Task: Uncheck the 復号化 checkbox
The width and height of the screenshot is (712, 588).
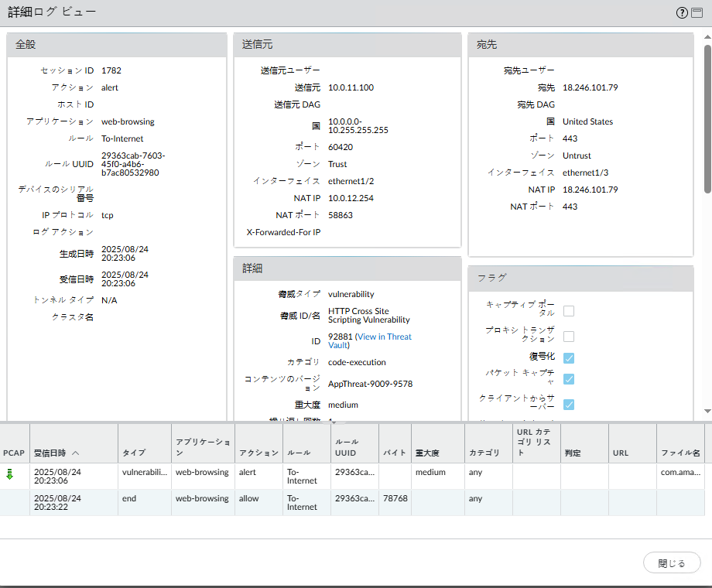Action: tap(569, 357)
